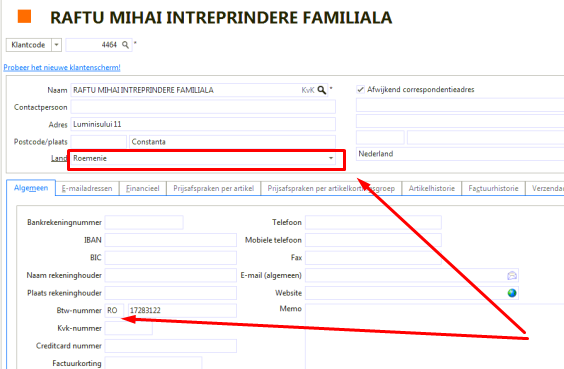Select the Prijsafspraken per artikel tab
Screen dimensions: 564x369
[x=214, y=188]
